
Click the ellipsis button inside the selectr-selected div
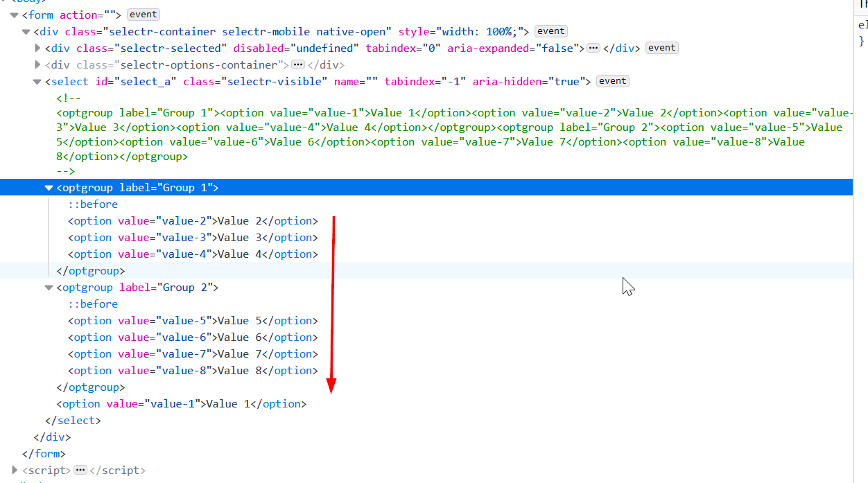click(593, 48)
